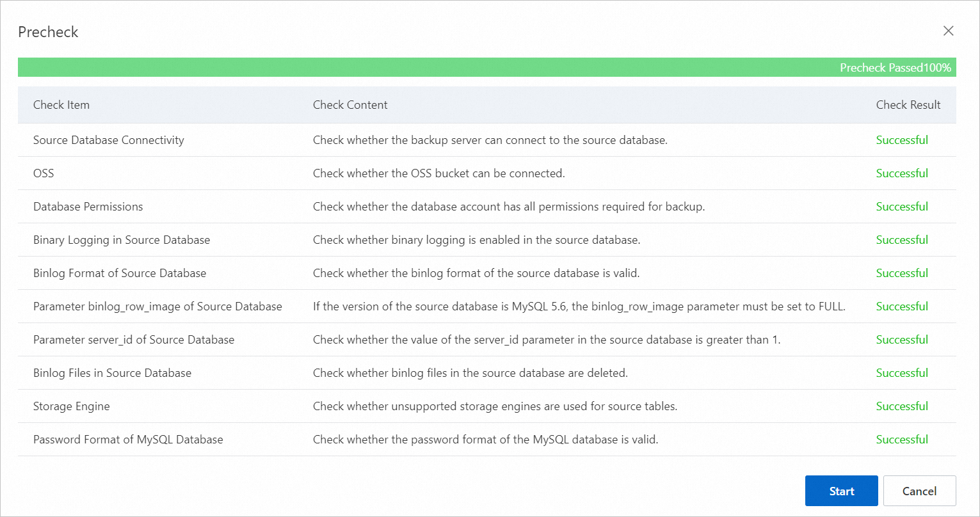Click Successful result for Storage Engine
The image size is (980, 517).
[902, 406]
